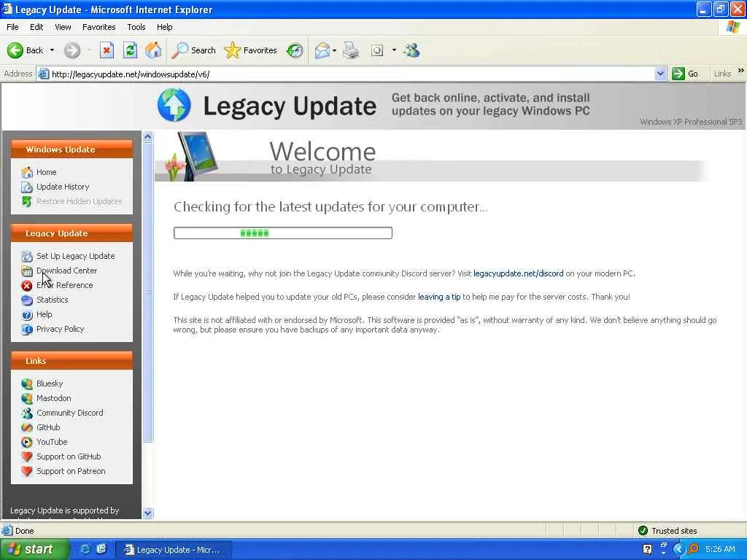The height and width of the screenshot is (560, 747).
Task: Click the Legacy Update globe logo
Action: pos(174,105)
